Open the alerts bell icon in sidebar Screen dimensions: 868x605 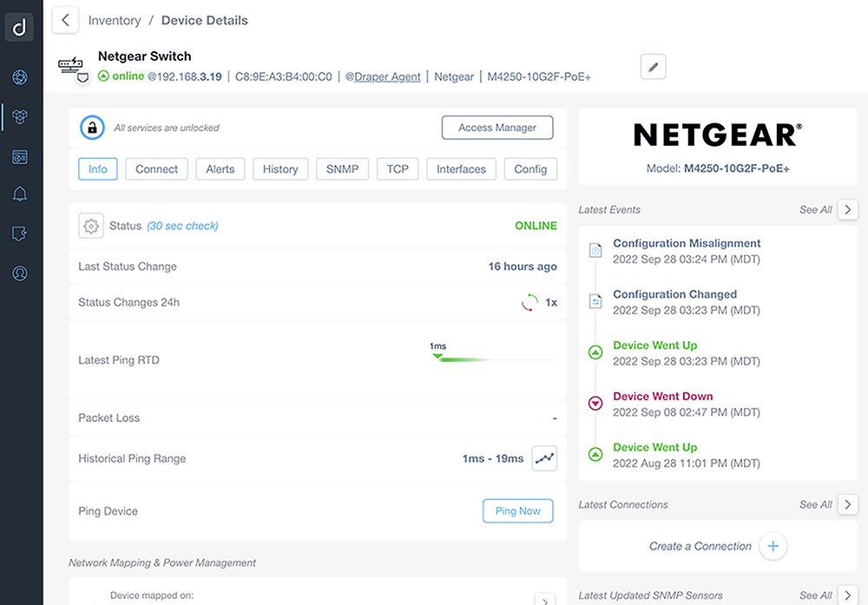pyautogui.click(x=20, y=194)
